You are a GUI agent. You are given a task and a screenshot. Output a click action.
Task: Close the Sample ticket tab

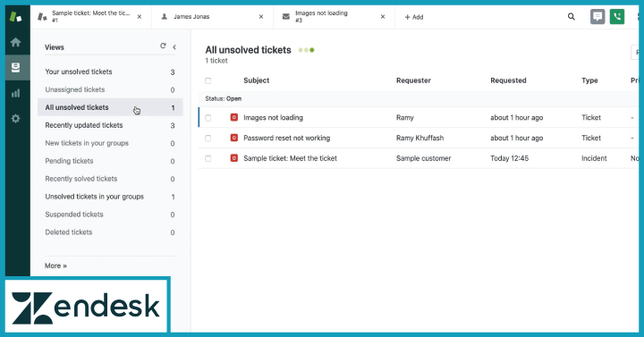tap(140, 17)
